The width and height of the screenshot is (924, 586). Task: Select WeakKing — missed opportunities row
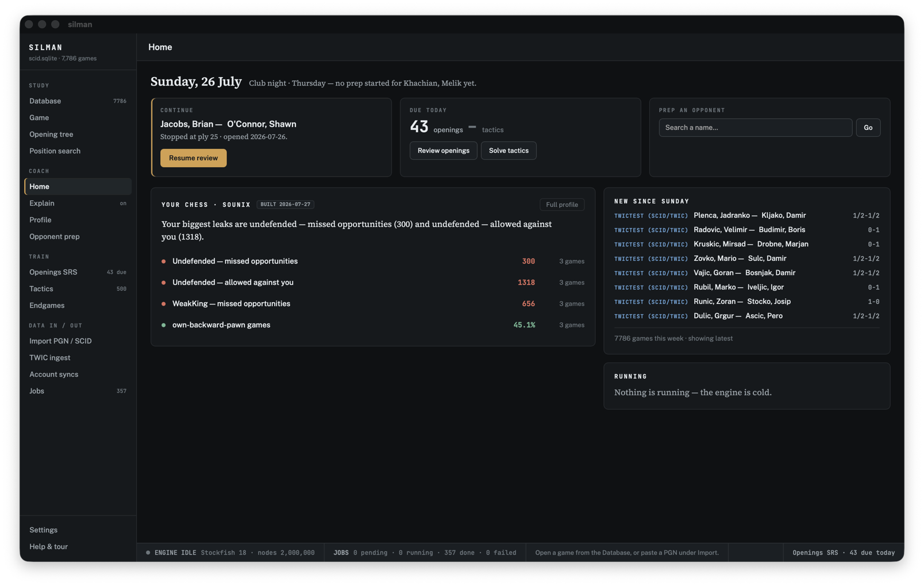372,304
